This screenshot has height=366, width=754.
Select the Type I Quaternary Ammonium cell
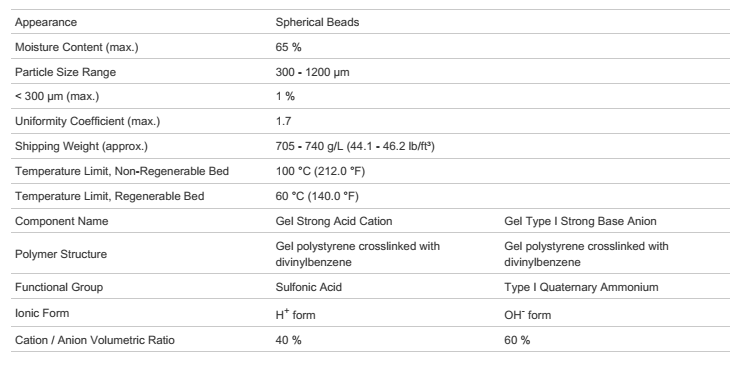581,287
